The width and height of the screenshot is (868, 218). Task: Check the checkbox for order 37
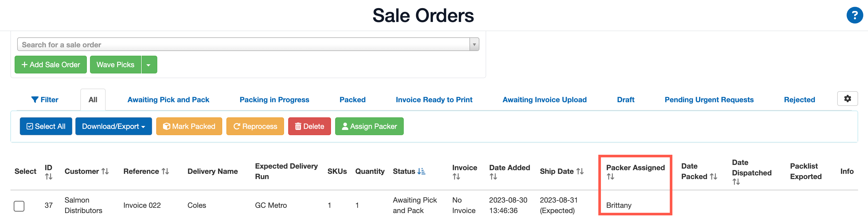19,206
